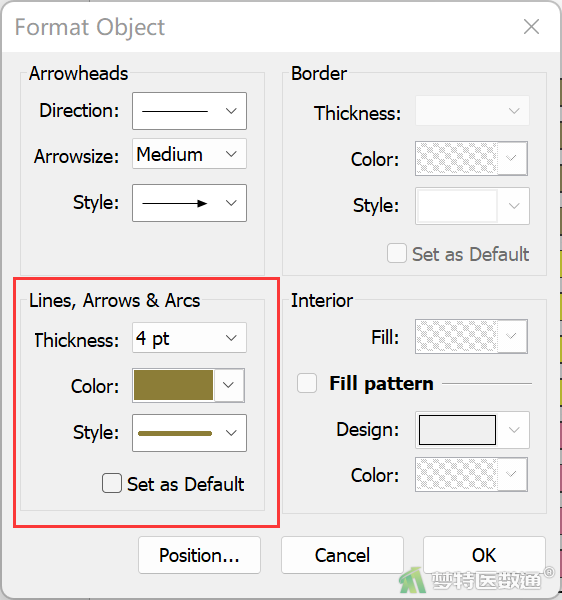562x600 pixels.
Task: Click the Interior Fill color swatch
Action: coord(457,336)
